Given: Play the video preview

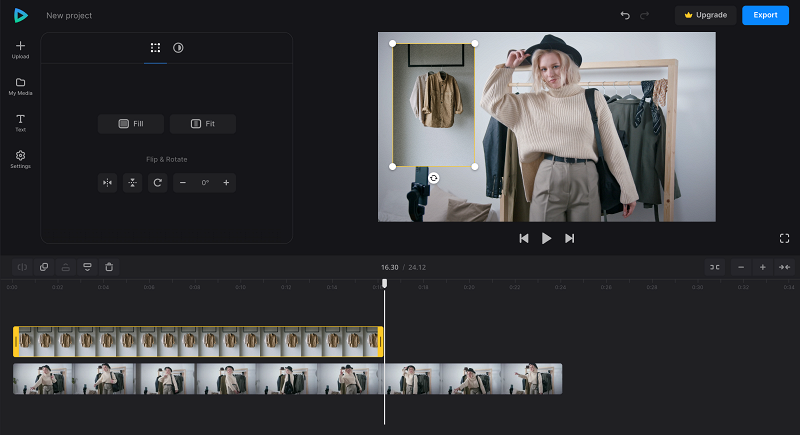Looking at the screenshot, I should tap(546, 239).
